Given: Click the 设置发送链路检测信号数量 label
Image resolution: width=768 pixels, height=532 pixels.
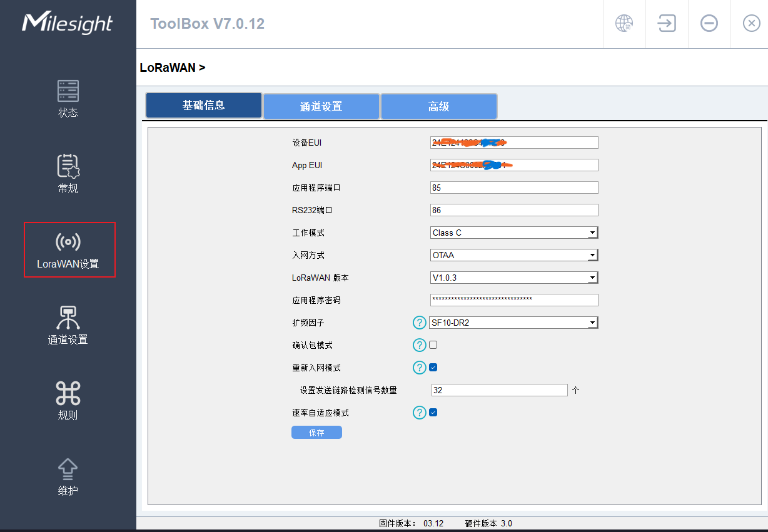Looking at the screenshot, I should [348, 390].
